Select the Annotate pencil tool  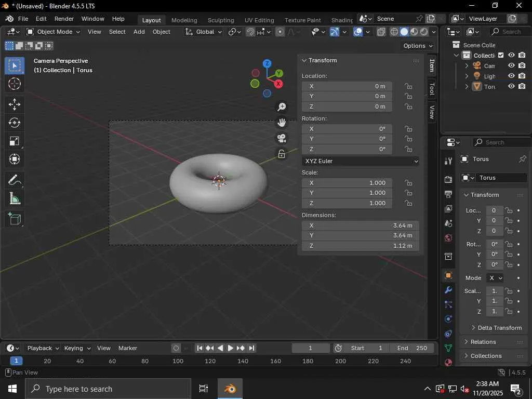click(14, 180)
